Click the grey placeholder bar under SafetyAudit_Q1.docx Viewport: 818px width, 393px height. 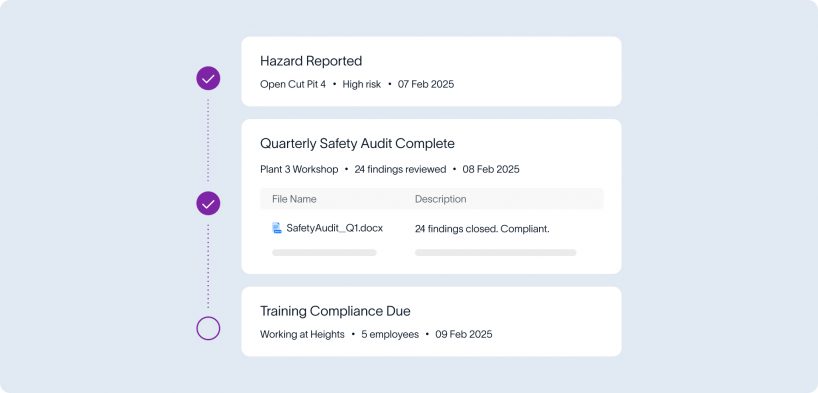(324, 253)
